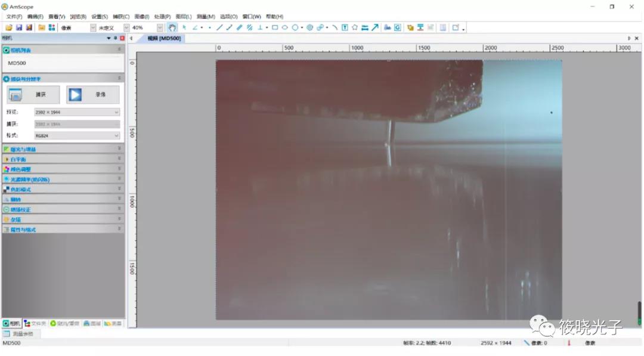Expand the 白平衡 section
The height and width of the screenshot is (356, 644).
click(119, 159)
